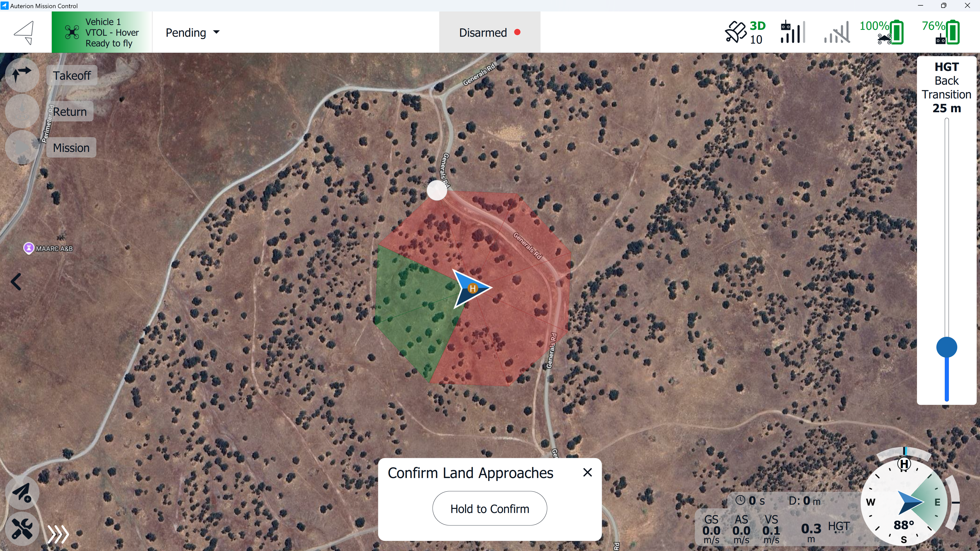Click the Takeoff arrows icon
The width and height of the screenshot is (980, 551).
[x=22, y=75]
